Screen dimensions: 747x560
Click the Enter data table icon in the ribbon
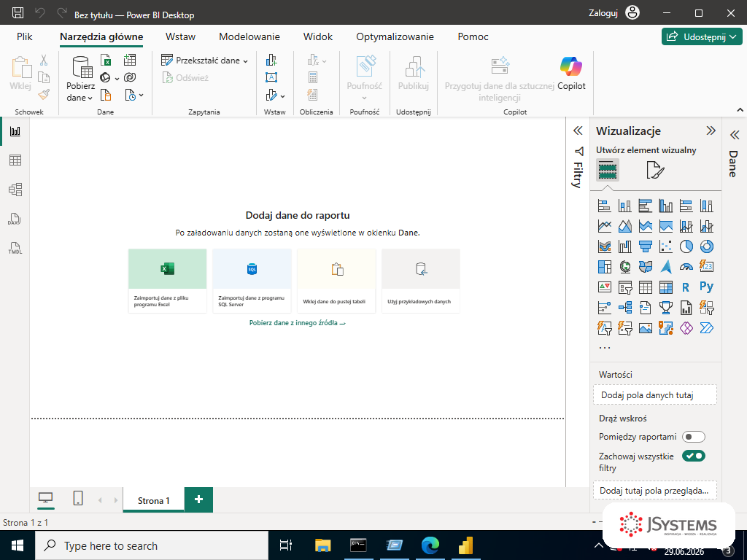pyautogui.click(x=130, y=60)
